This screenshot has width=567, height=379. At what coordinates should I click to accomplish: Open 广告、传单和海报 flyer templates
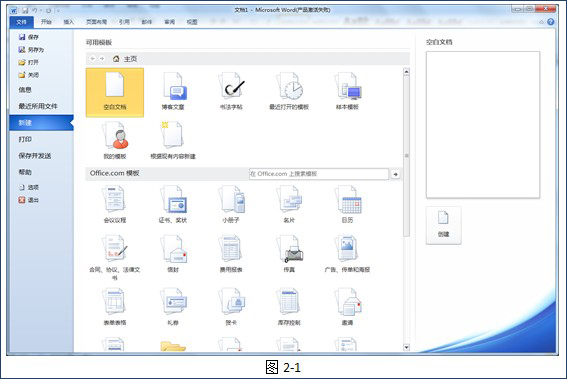click(x=347, y=254)
